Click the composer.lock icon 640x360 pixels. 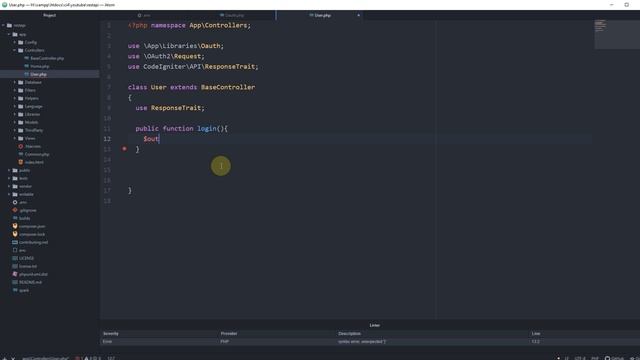(15, 234)
